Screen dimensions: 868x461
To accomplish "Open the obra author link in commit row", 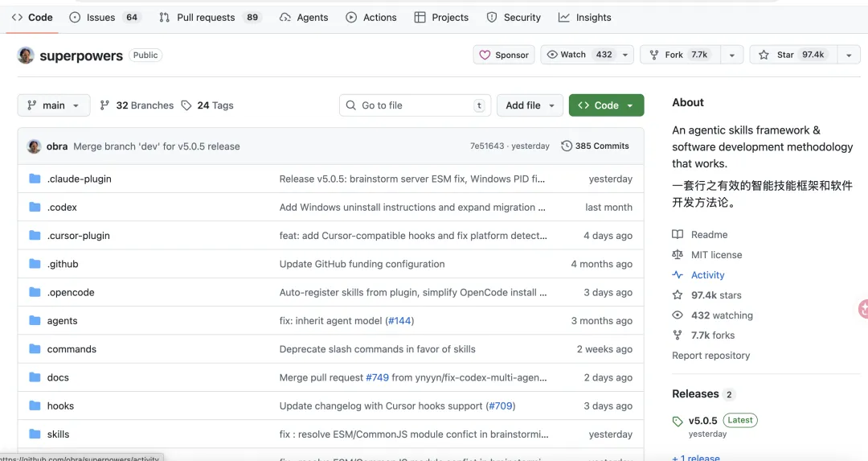I will [57, 146].
